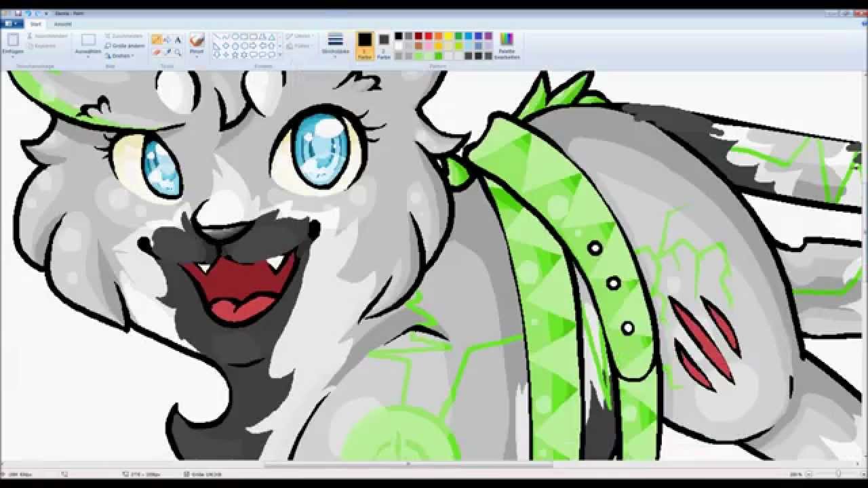Viewport: 868px width, 488px height.
Task: Adjust the zoom slider in status bar
Action: pos(839,474)
